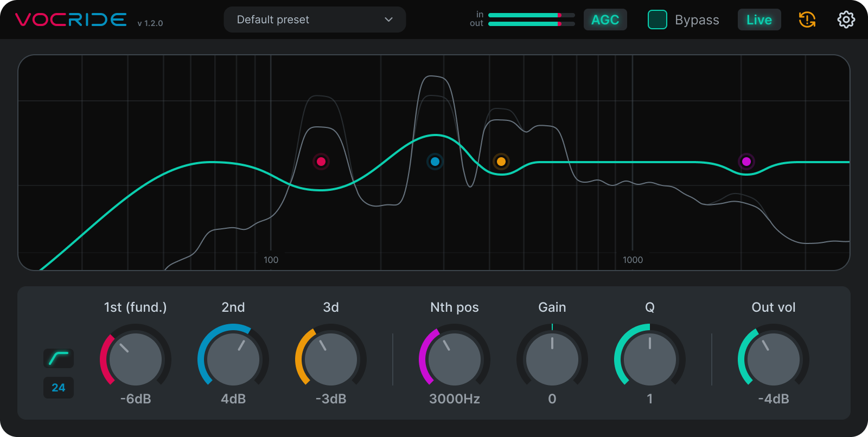The width and height of the screenshot is (868, 437).
Task: Click the Out vol knob
Action: pos(774,359)
